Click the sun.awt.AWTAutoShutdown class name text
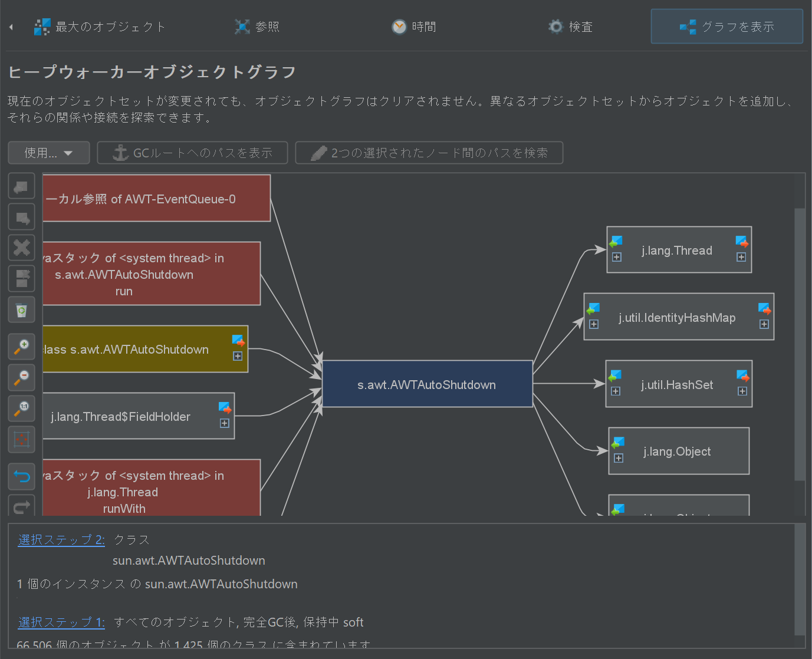 pos(189,561)
